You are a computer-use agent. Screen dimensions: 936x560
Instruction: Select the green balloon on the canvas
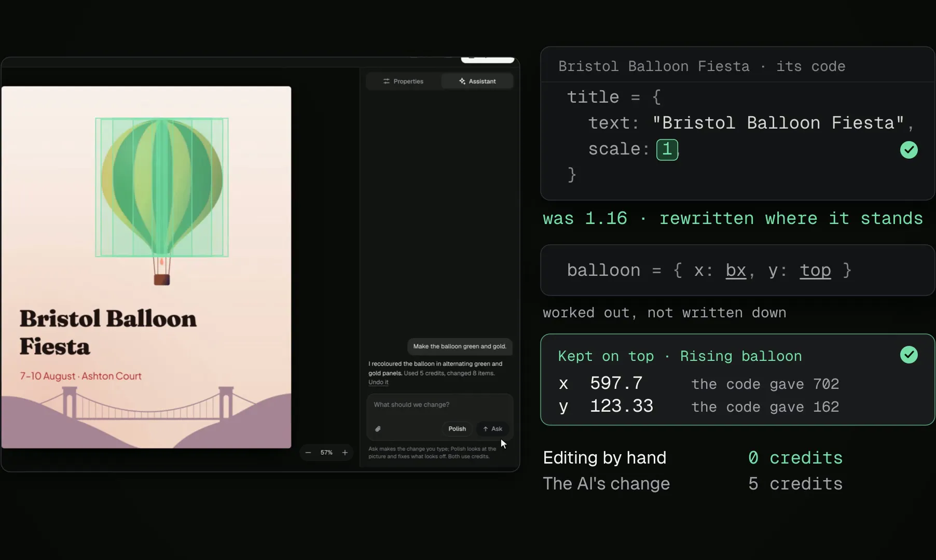[x=162, y=187]
